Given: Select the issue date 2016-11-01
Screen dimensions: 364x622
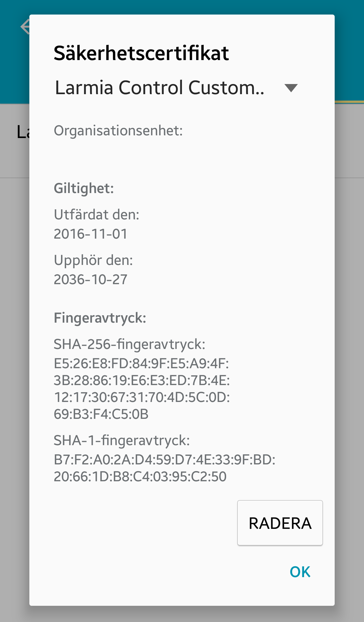Looking at the screenshot, I should [91, 234].
